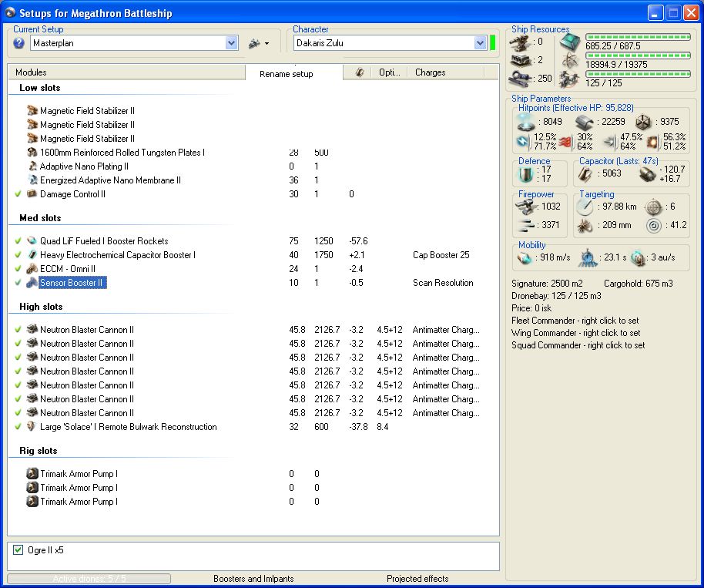Click the CPU chip icon in Ship Resources
The image size is (704, 588).
pos(570,42)
